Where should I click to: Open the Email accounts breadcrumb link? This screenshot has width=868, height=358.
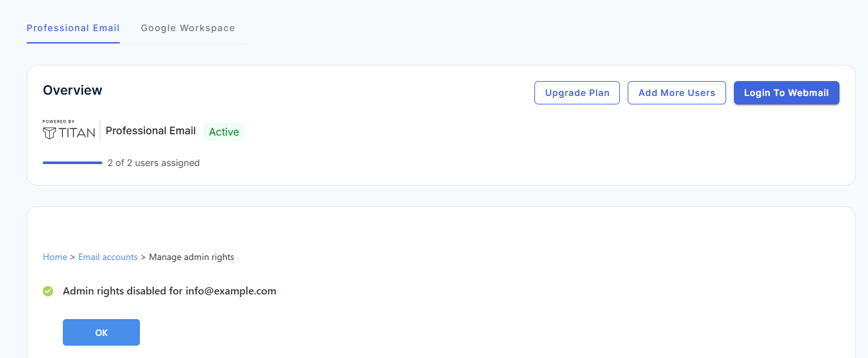tap(108, 257)
